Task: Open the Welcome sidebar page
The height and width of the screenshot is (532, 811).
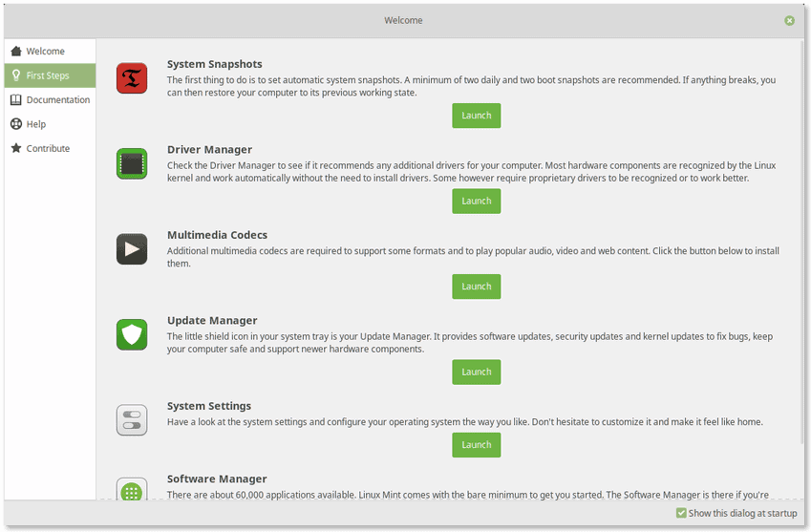Action: [x=51, y=51]
